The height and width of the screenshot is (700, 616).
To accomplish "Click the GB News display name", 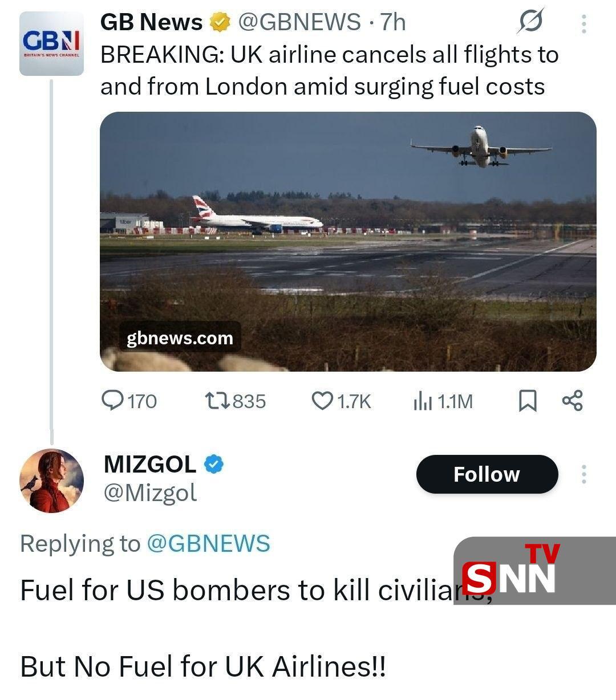I will tap(151, 22).
